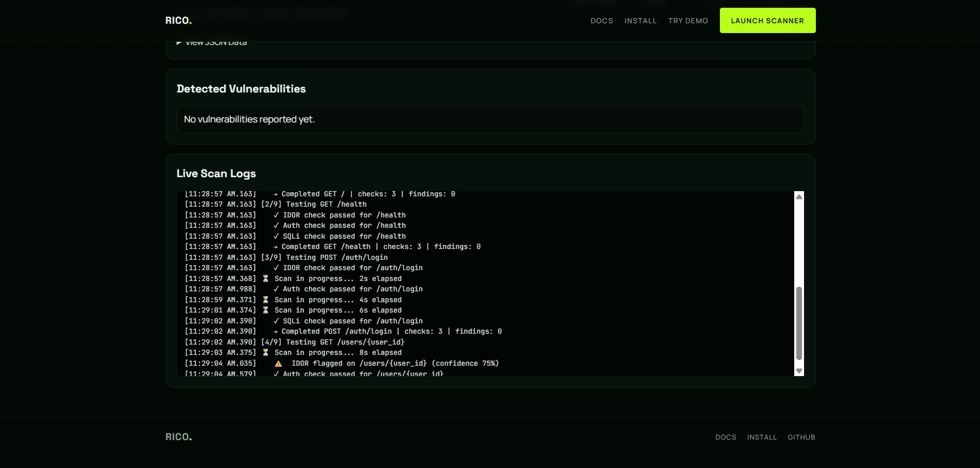
Task: Open the INSTALL link in top navigation
Action: point(640,21)
